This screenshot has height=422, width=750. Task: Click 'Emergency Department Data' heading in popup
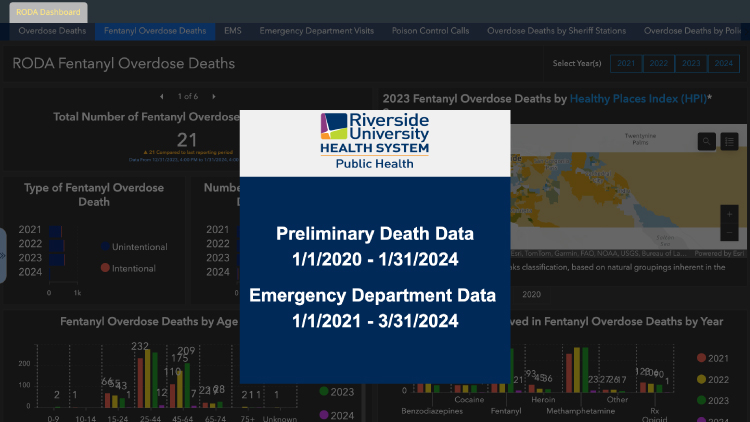373,296
